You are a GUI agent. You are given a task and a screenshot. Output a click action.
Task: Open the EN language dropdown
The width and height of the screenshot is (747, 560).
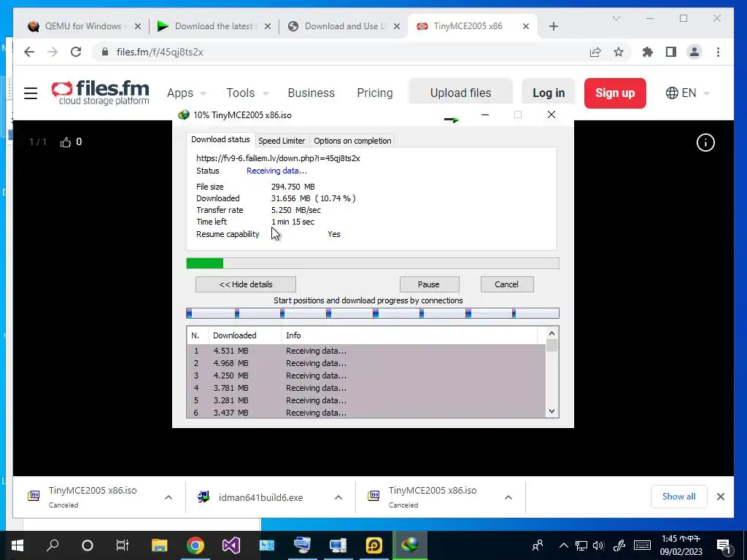(x=688, y=93)
